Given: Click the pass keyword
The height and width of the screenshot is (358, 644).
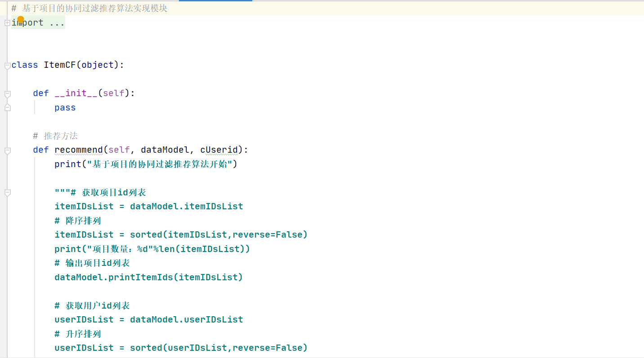Looking at the screenshot, I should 64,107.
